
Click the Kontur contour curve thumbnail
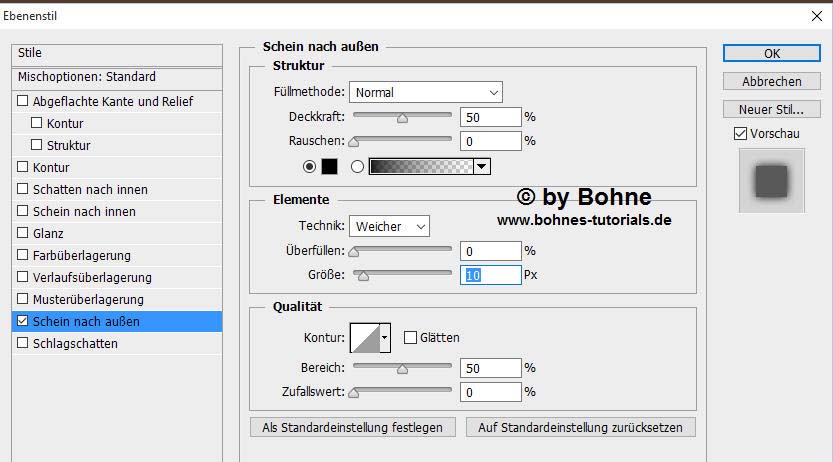[364, 338]
